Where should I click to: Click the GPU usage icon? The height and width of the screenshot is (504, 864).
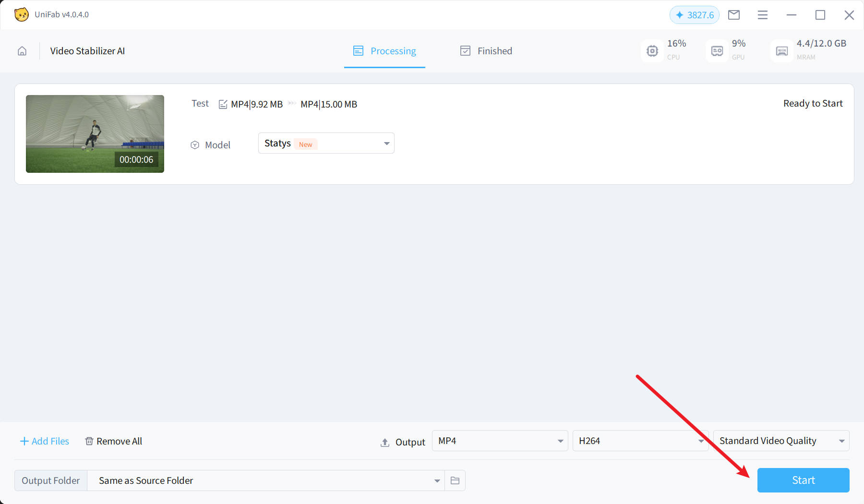coord(717,51)
